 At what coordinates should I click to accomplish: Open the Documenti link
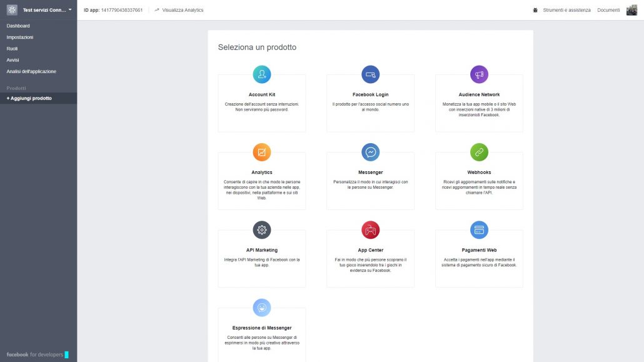pos(608,10)
